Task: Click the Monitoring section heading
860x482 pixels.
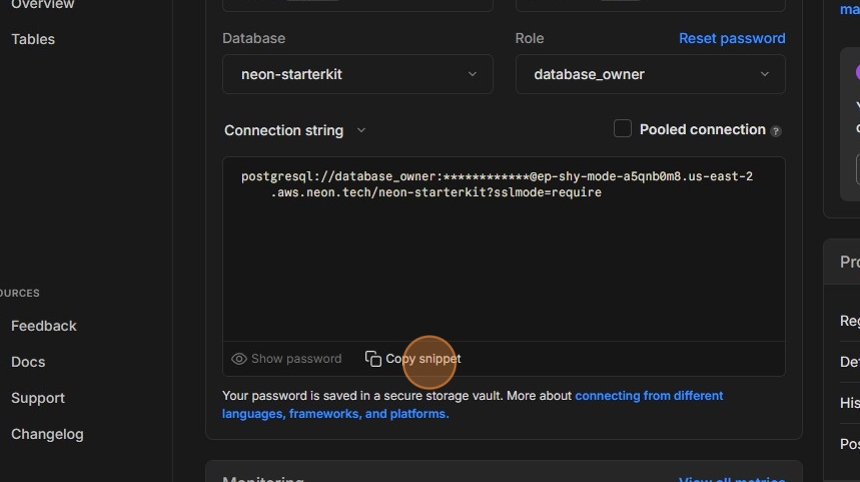Action: point(263,478)
